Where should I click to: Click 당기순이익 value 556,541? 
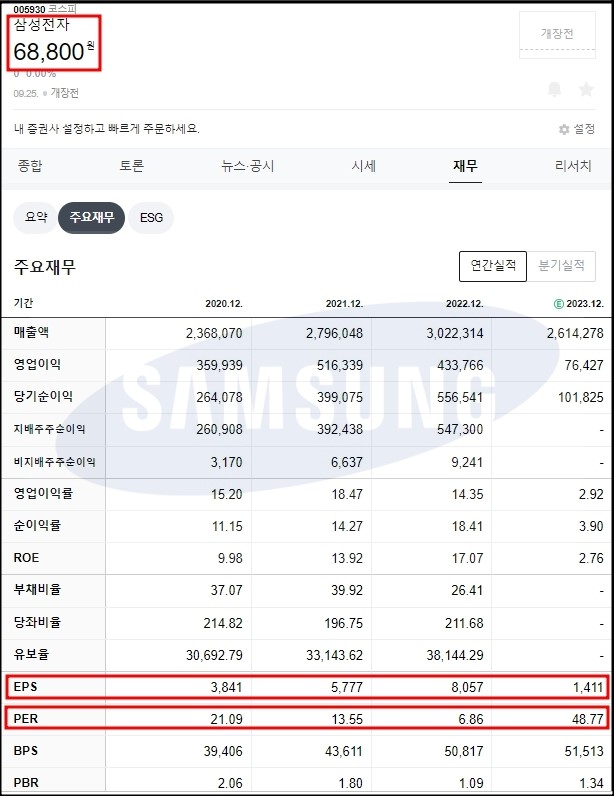coord(460,397)
